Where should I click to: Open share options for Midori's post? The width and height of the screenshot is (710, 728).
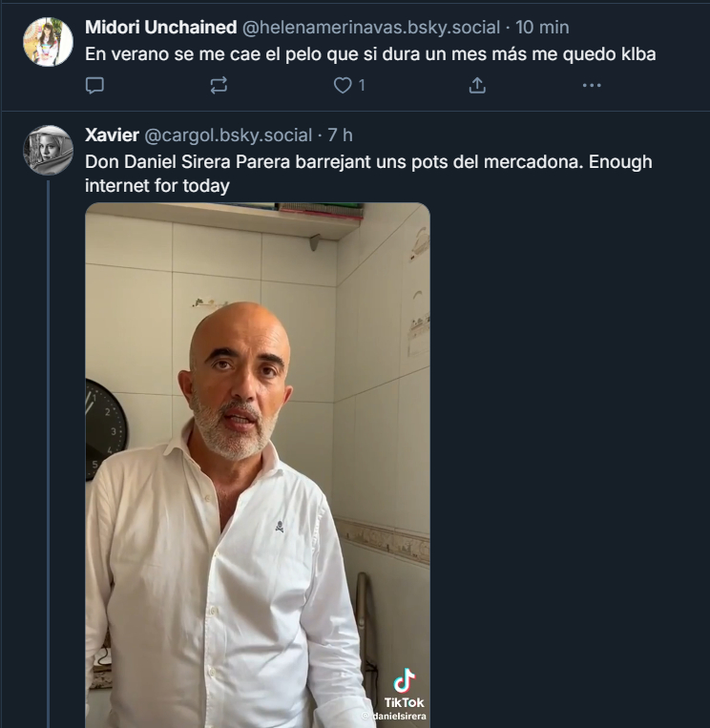477,86
